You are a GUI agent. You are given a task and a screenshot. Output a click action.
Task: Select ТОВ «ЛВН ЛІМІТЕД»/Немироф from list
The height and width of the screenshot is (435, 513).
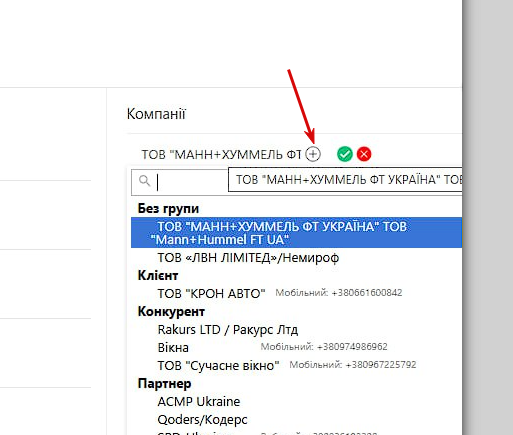[x=248, y=258]
